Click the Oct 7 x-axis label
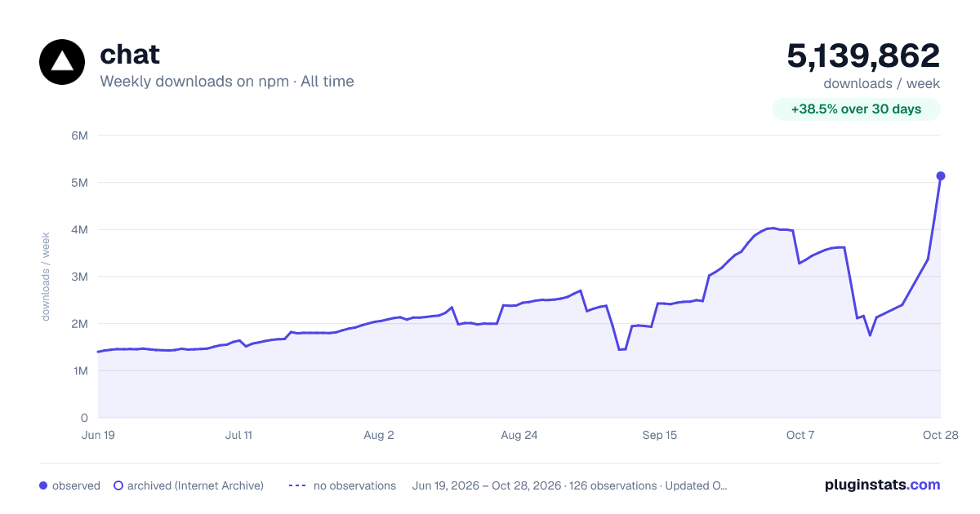980x514 pixels. pos(800,435)
